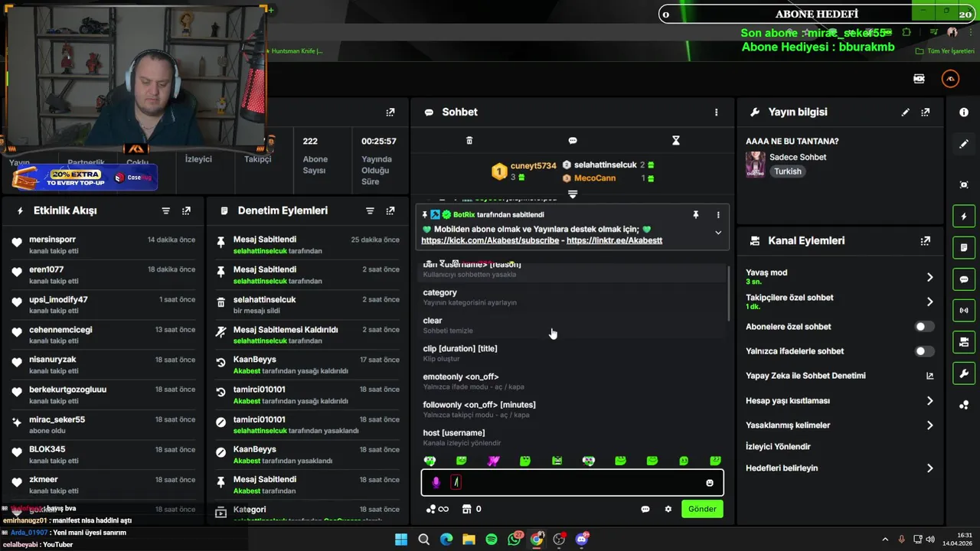Expand Hesap yaşı kısıtlaması options

coord(929,401)
